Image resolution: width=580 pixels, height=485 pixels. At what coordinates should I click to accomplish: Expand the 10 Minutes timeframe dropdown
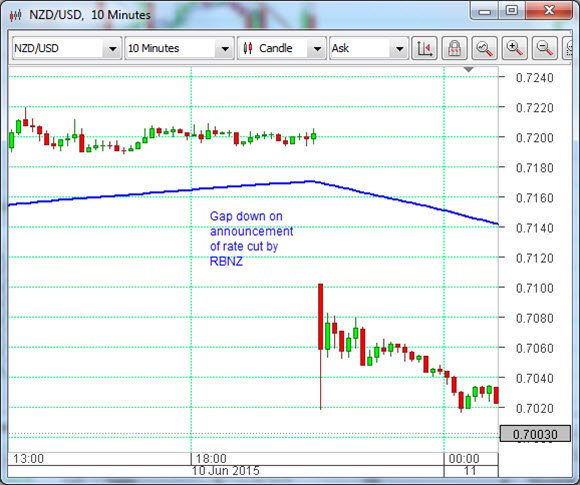(x=179, y=48)
